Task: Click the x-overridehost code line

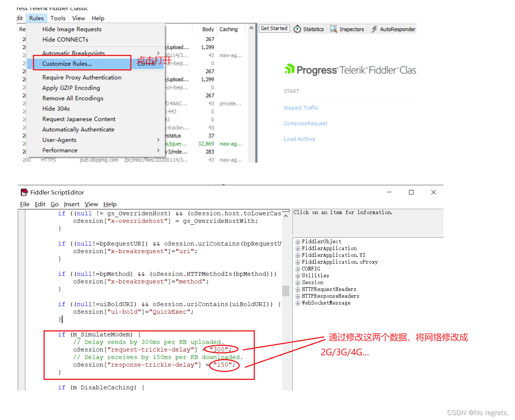Action: click(x=165, y=221)
